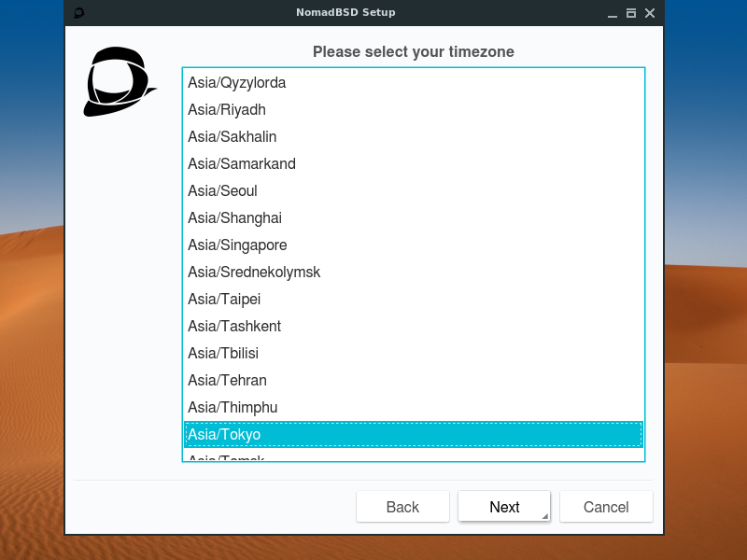Select the Asia/Qyzylorda timezone

pyautogui.click(x=414, y=82)
